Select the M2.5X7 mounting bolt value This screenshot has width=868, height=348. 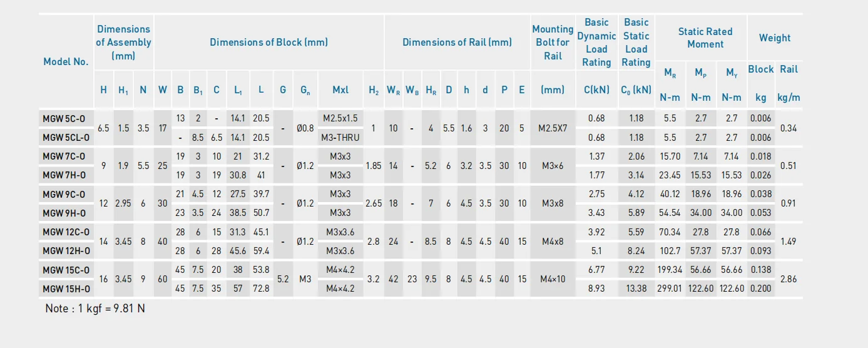552,128
